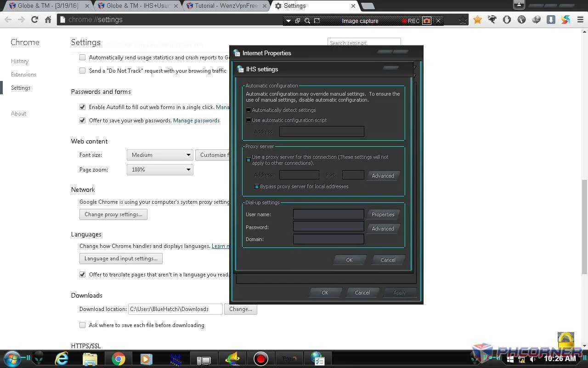Click the dial-up Password field
The image size is (588, 368).
[328, 226]
